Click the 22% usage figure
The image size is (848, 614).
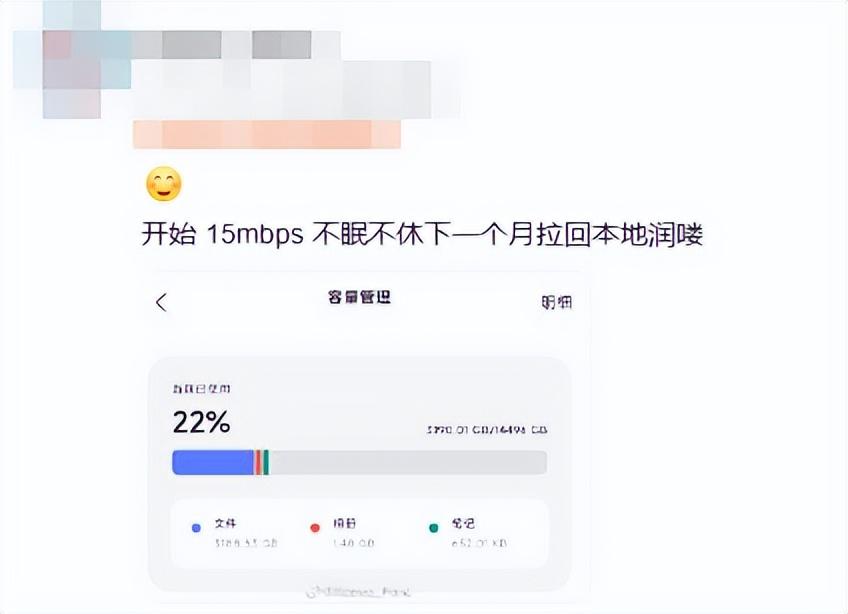click(202, 422)
